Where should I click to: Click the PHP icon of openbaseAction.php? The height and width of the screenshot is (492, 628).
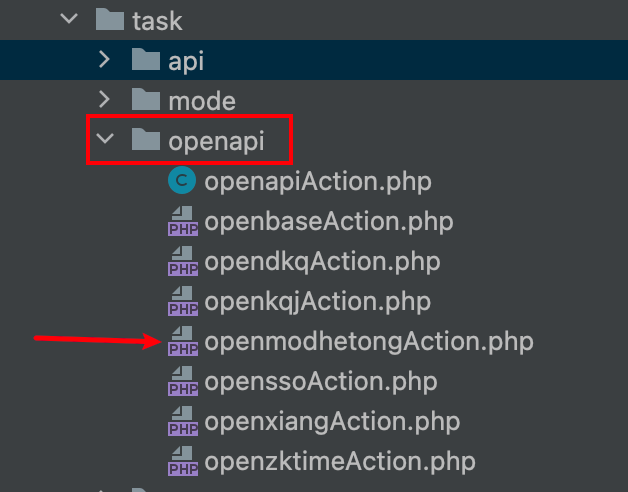[183, 221]
